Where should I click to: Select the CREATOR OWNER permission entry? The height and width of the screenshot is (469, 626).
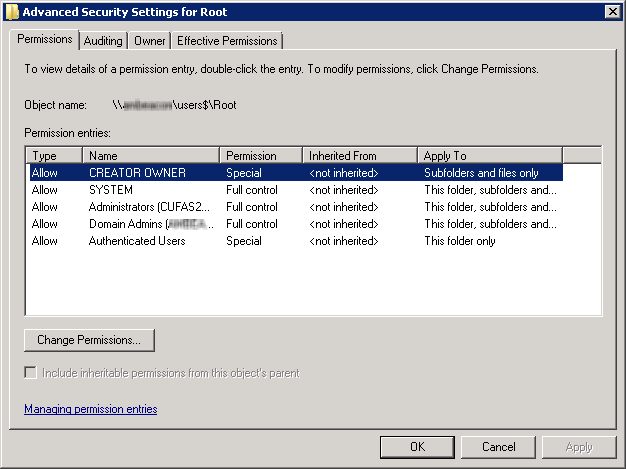click(x=137, y=173)
